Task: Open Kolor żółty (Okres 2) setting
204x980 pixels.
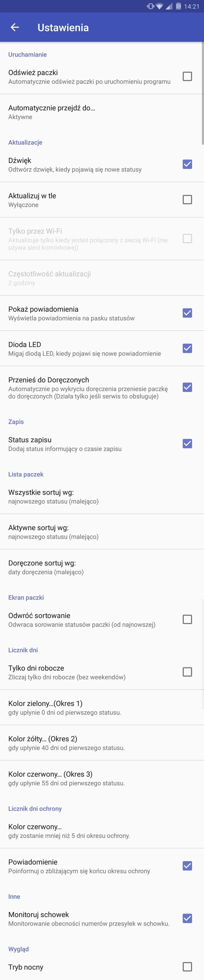Action: (x=102, y=743)
